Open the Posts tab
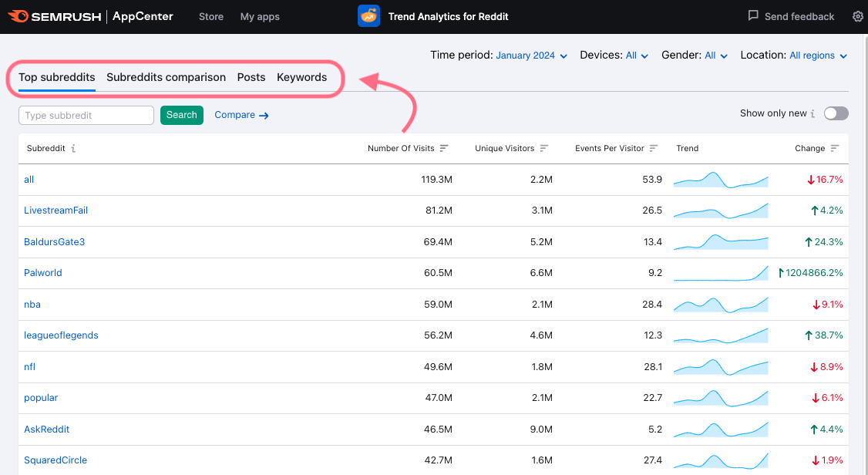Screen dimensions: 868x475 (251, 78)
